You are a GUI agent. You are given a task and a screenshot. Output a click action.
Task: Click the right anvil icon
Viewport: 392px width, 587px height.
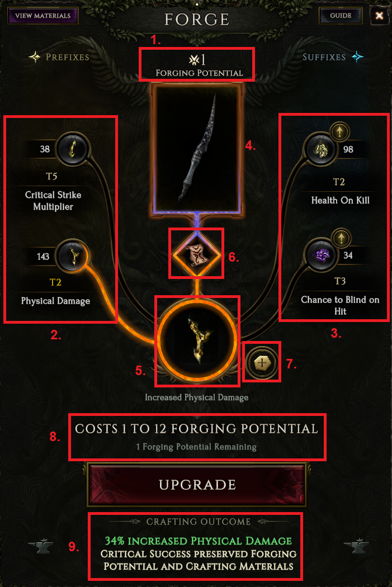point(356,546)
